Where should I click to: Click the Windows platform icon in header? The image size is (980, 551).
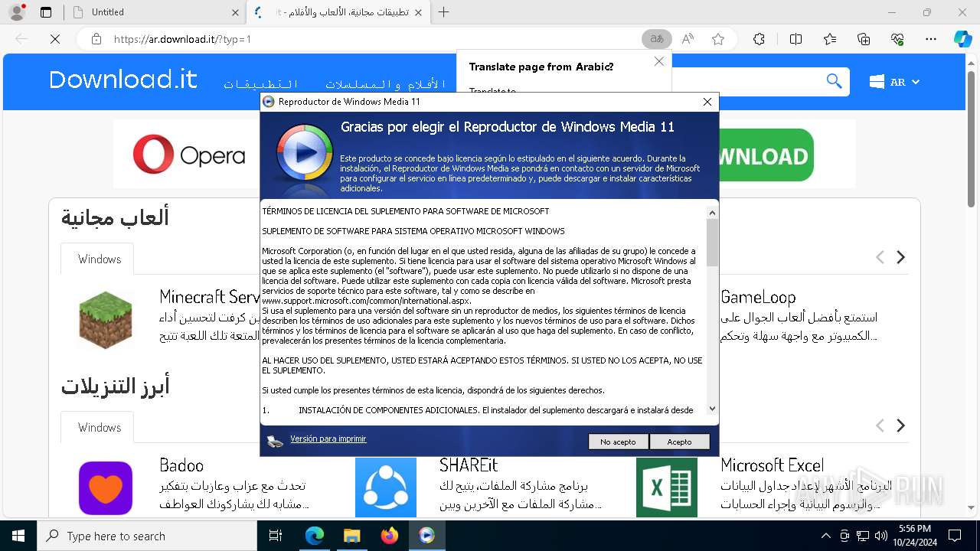[877, 82]
